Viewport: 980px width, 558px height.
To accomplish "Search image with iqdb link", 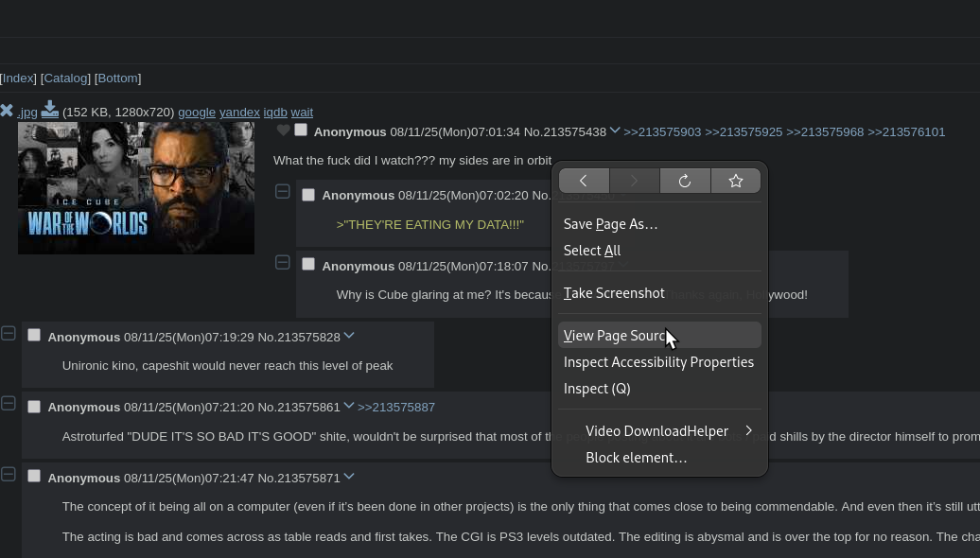I will [x=275, y=113].
